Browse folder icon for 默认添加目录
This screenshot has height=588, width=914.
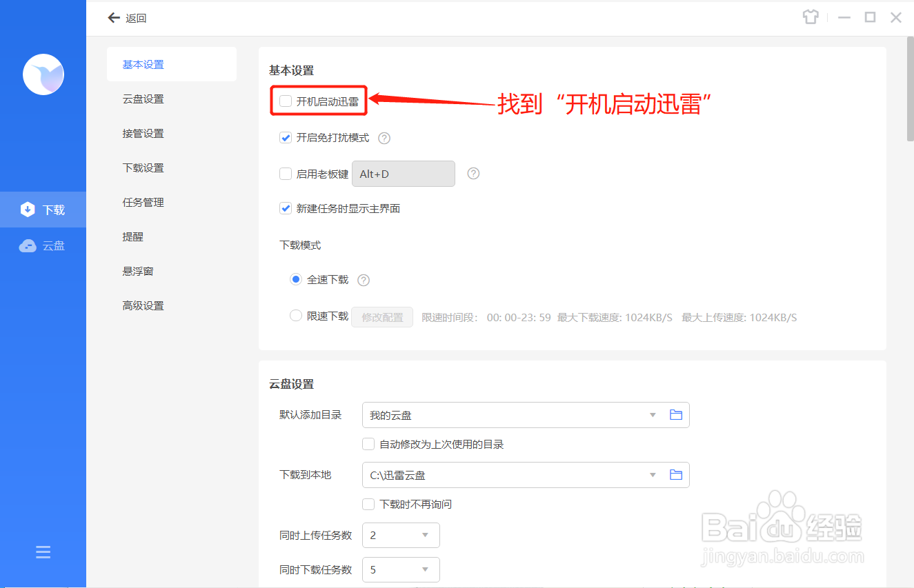pos(676,415)
